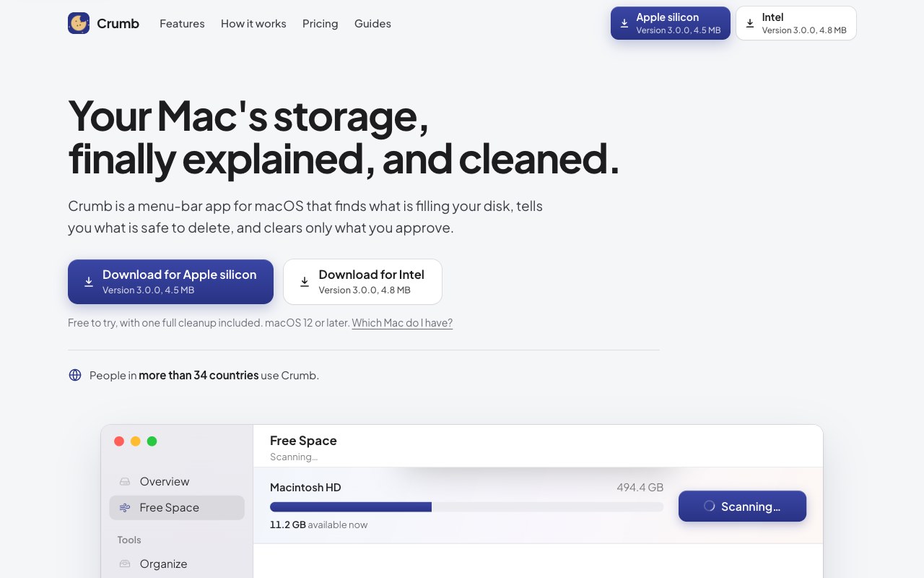Image resolution: width=924 pixels, height=578 pixels.
Task: Click the Scanning… button
Action: (x=742, y=506)
